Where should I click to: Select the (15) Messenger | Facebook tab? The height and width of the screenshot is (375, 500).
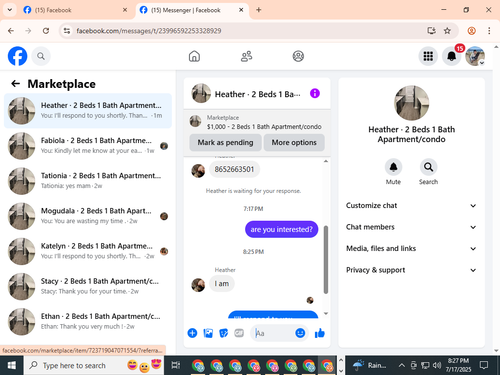(x=191, y=10)
